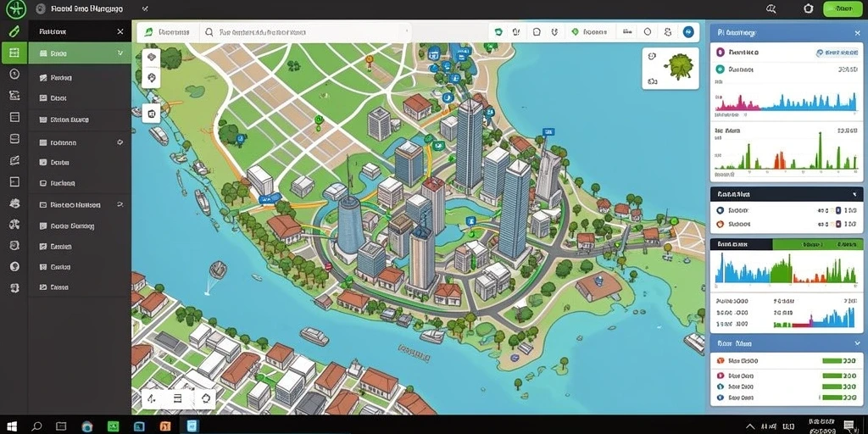Select the dark tab above the lower chart
Viewport: 868px width, 434px height.
pyautogui.click(x=741, y=244)
